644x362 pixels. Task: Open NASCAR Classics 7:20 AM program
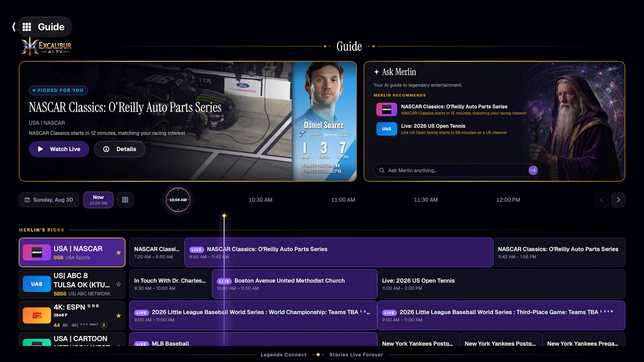coord(157,253)
